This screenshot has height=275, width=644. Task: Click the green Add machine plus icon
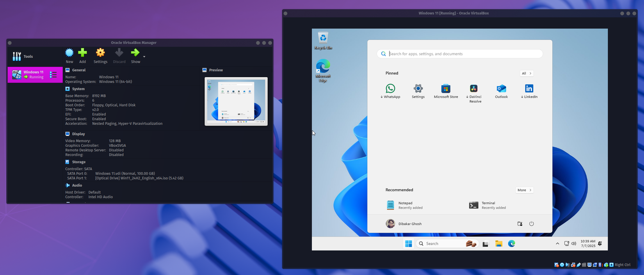click(x=82, y=53)
